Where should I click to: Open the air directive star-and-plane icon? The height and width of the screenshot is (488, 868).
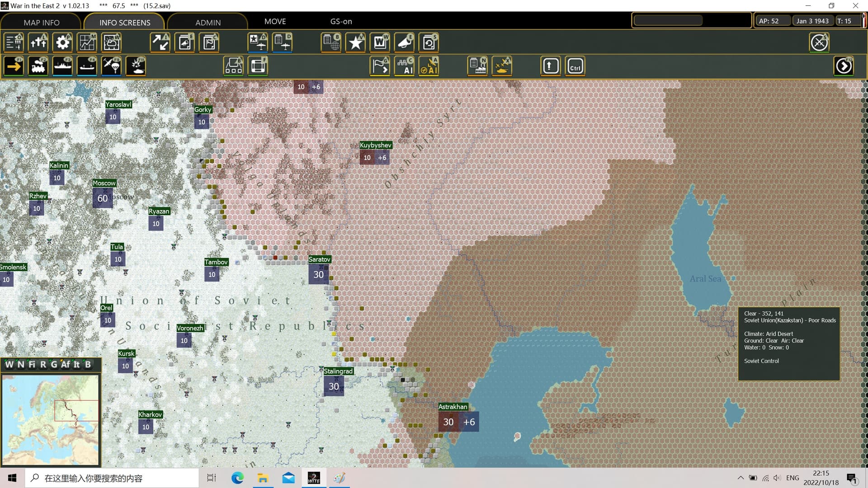(x=258, y=42)
